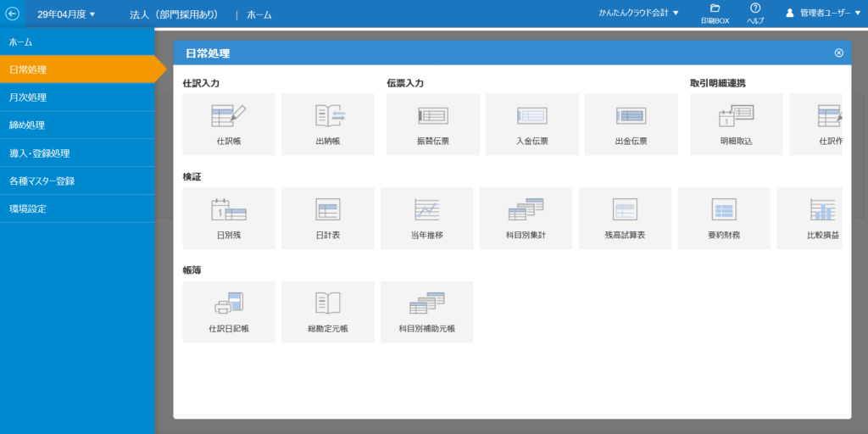Click the 仕訳入力 section heading
This screenshot has width=868, height=434.
pyautogui.click(x=201, y=84)
